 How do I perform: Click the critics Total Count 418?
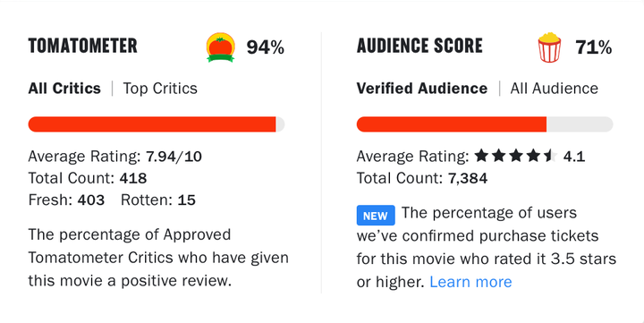click(x=133, y=178)
